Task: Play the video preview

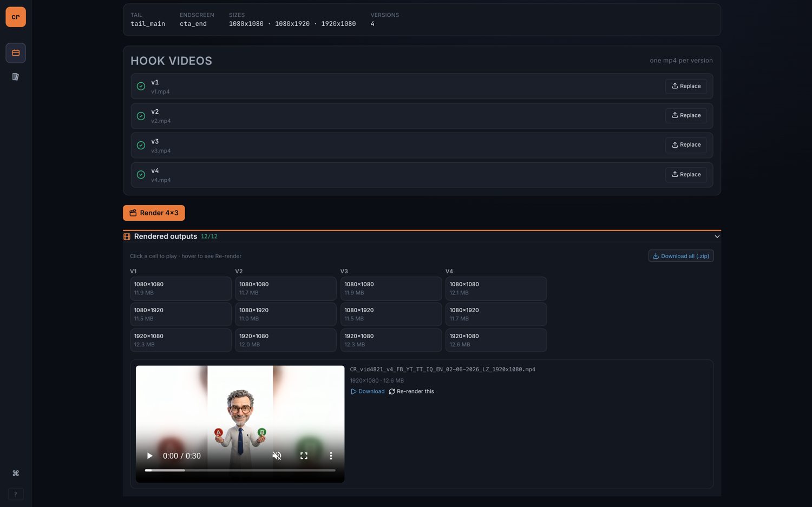Action: [x=150, y=456]
